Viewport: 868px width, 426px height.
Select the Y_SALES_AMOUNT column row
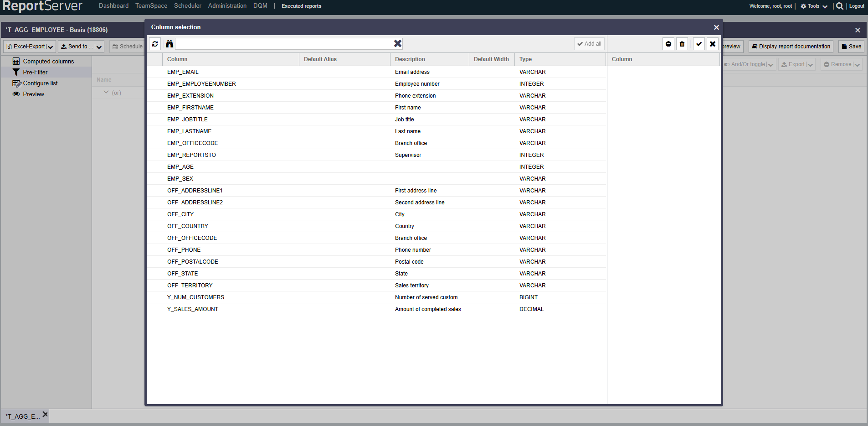pos(192,309)
